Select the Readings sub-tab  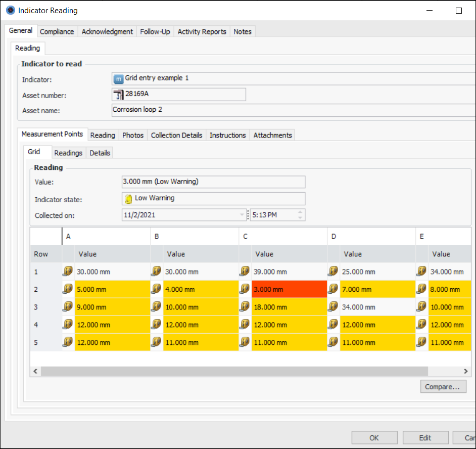68,153
